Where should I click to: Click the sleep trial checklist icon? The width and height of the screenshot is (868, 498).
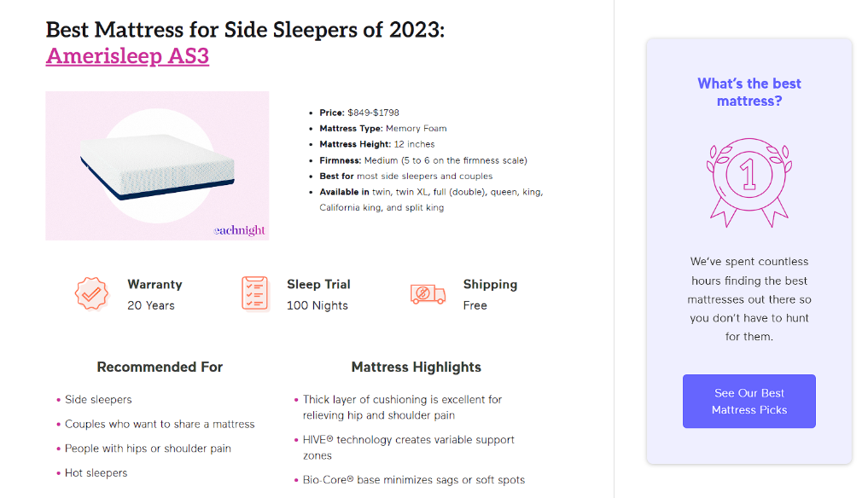point(254,293)
